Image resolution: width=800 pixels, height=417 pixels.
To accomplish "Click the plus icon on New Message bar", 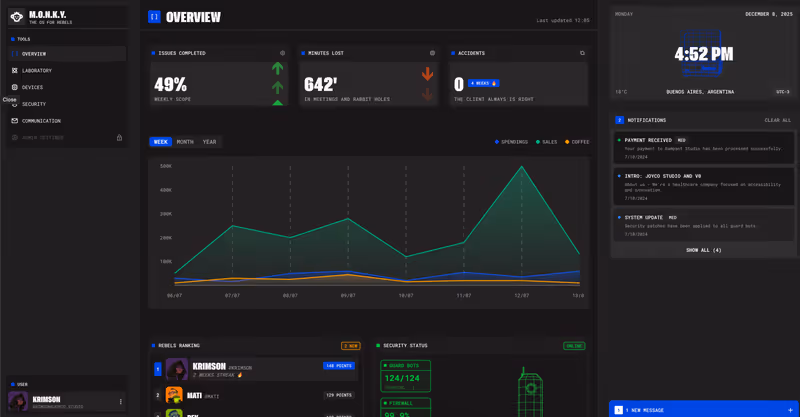I will coord(790,410).
